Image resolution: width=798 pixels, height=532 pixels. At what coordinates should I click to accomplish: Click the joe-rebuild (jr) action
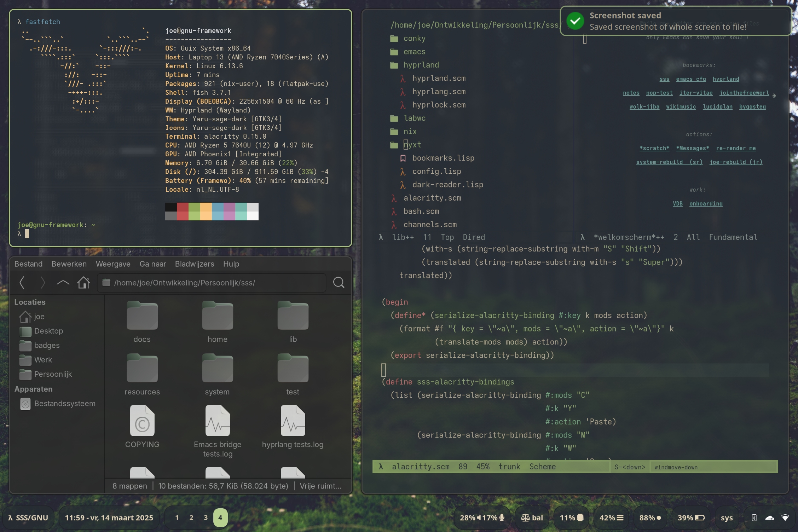point(736,162)
